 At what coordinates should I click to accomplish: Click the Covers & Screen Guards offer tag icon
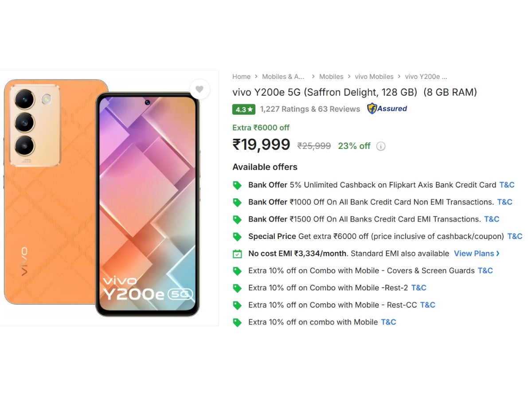238,271
